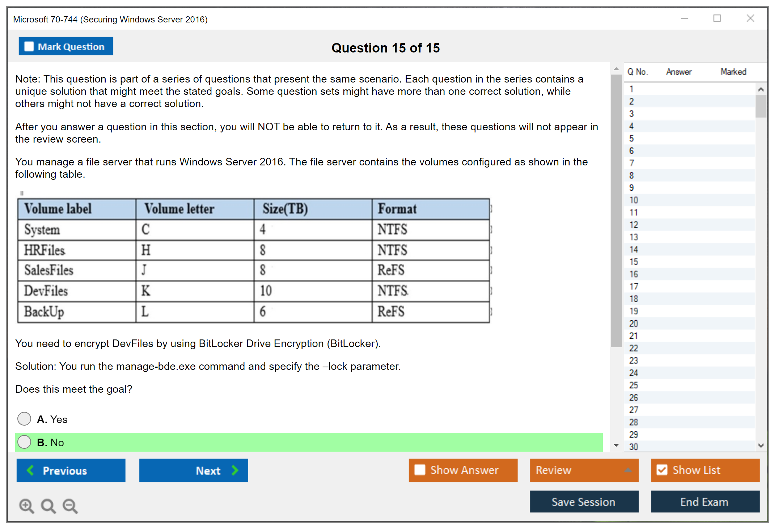Click the question pane scroll-down arrow
This screenshot has width=778, height=532.
click(616, 445)
